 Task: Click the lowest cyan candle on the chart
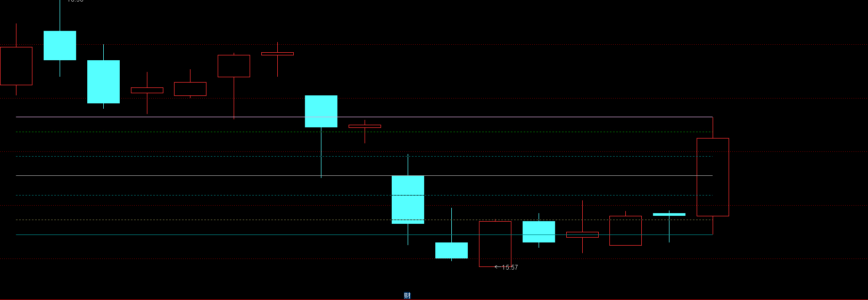[451, 250]
